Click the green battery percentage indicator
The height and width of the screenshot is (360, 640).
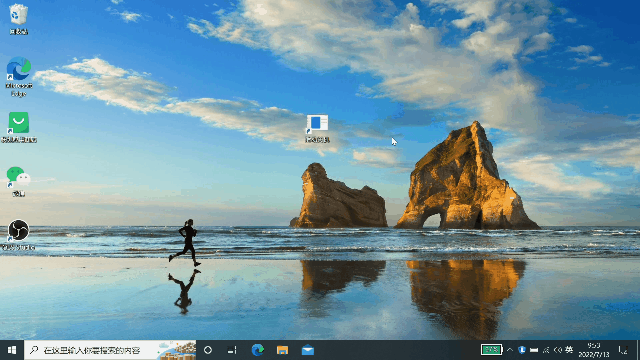pyautogui.click(x=491, y=350)
